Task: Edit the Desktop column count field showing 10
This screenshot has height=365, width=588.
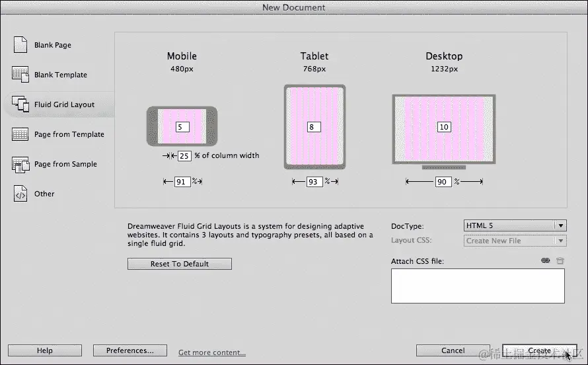Action: pos(444,127)
